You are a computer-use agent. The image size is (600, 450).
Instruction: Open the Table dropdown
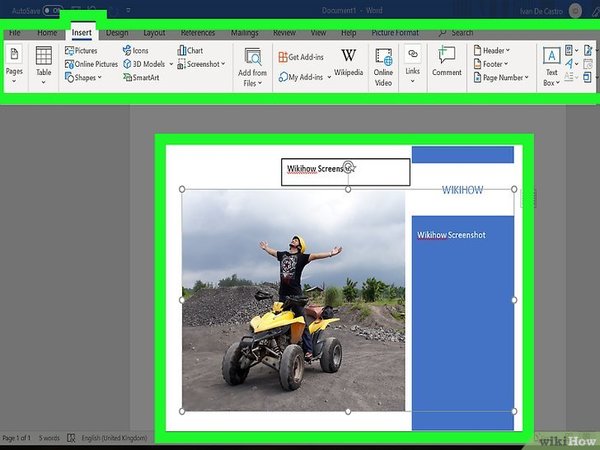[x=44, y=64]
